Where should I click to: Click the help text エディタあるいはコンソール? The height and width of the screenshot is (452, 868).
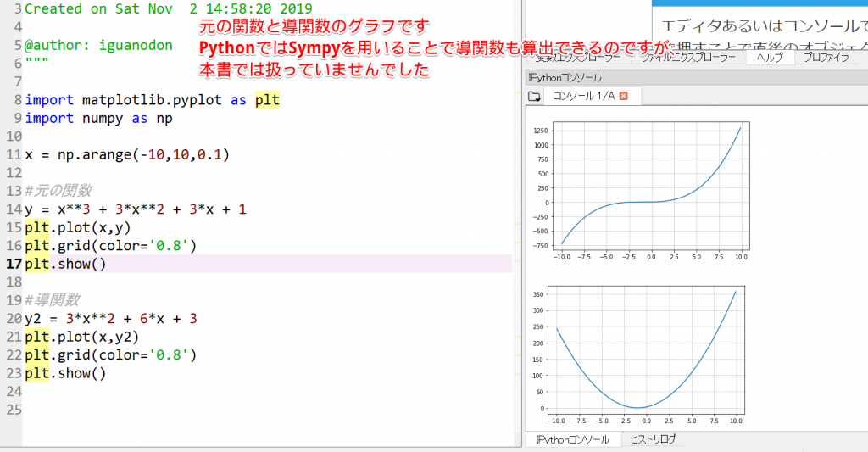[x=764, y=25]
